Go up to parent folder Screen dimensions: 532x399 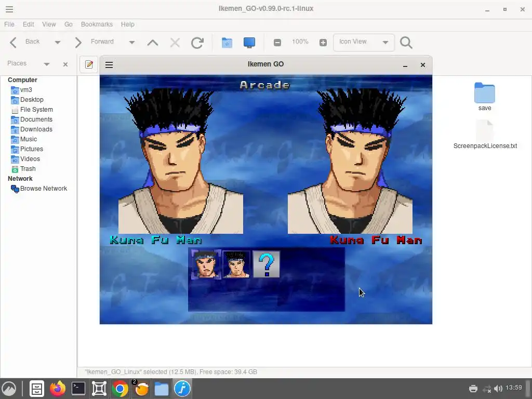click(153, 43)
